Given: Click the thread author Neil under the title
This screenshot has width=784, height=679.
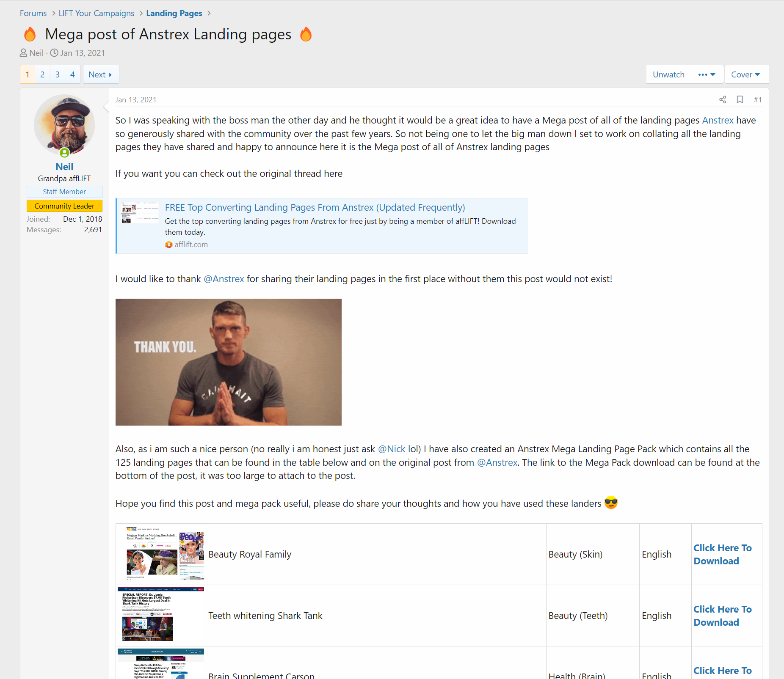Looking at the screenshot, I should pyautogui.click(x=36, y=53).
